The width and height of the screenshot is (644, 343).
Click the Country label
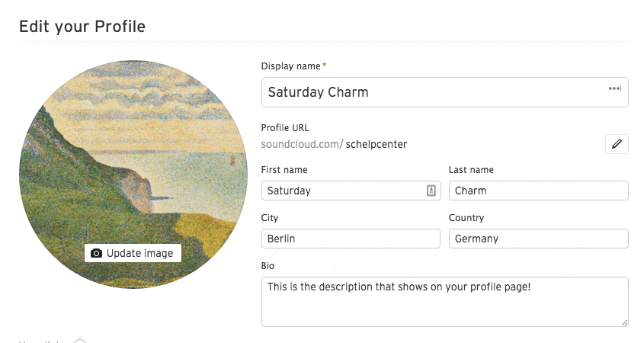[466, 218]
